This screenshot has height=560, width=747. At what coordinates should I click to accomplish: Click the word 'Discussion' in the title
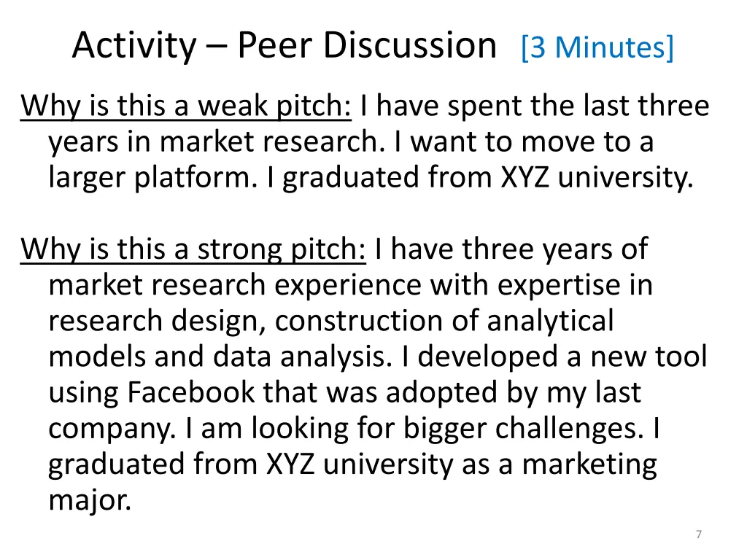[410, 46]
